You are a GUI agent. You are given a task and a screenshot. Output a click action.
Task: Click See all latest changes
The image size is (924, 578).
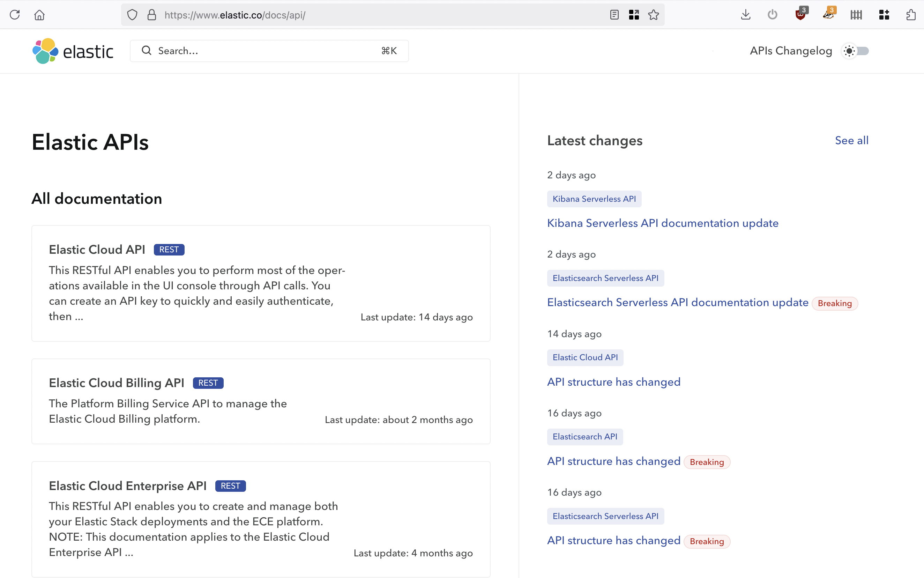(852, 140)
